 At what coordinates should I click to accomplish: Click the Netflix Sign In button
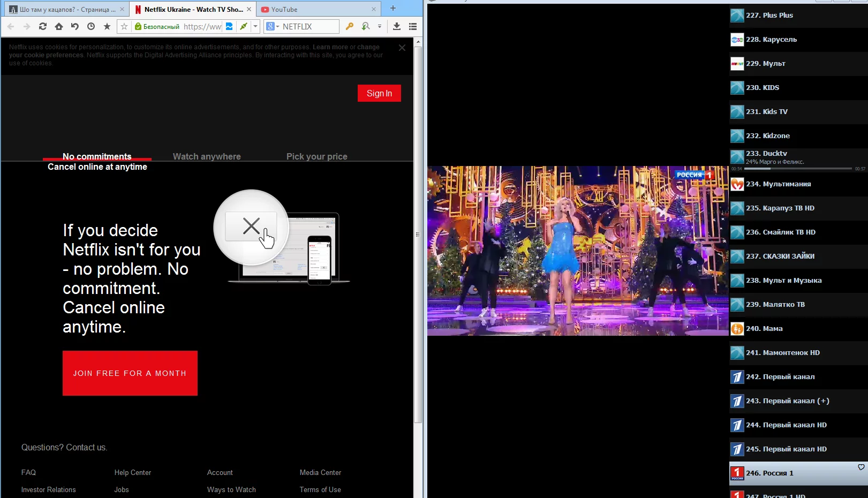(379, 93)
